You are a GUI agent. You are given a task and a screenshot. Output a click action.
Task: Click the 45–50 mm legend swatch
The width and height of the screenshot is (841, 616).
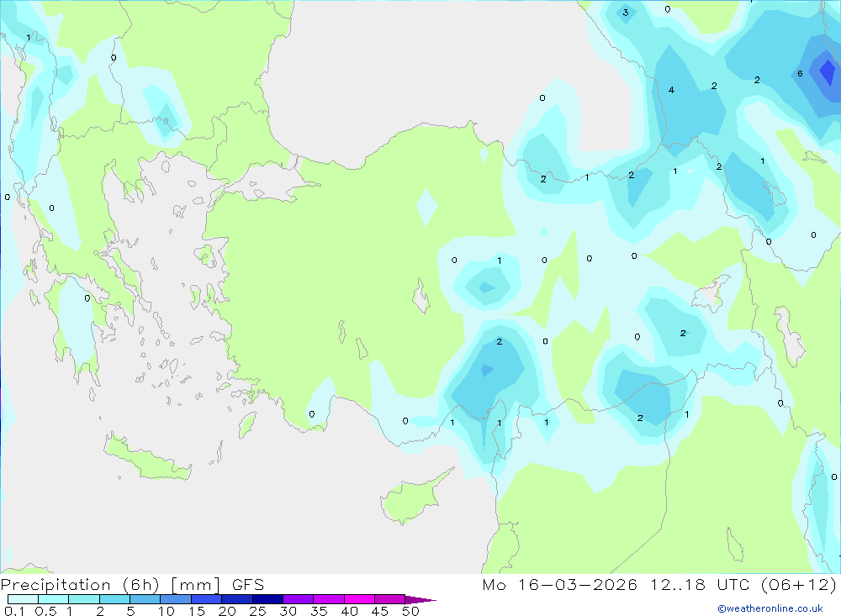[389, 599]
